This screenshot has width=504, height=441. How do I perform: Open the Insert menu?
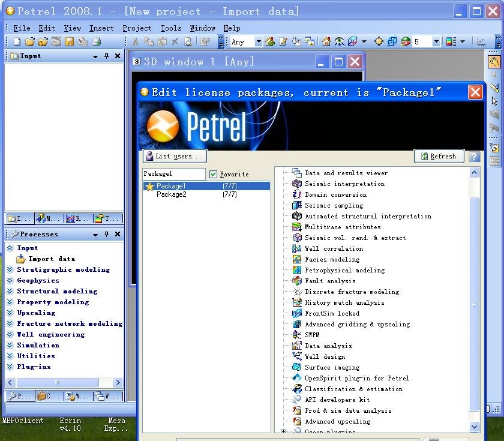point(101,28)
